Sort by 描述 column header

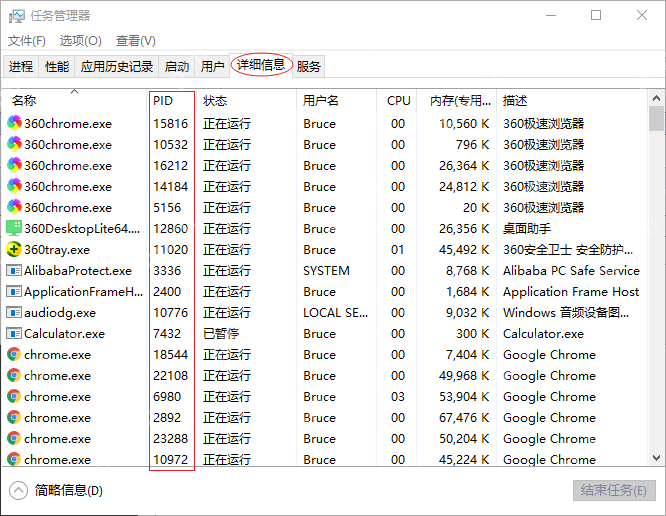click(x=572, y=101)
